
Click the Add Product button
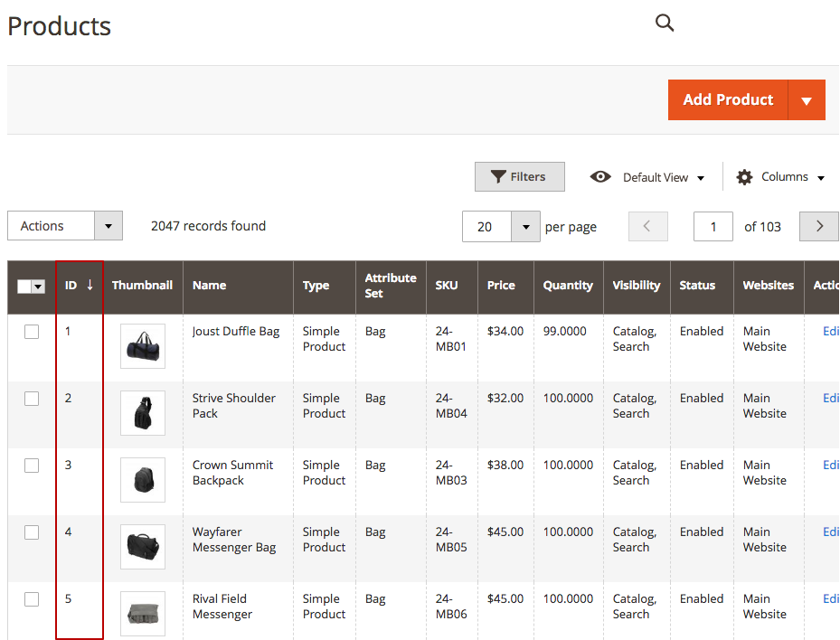728,100
